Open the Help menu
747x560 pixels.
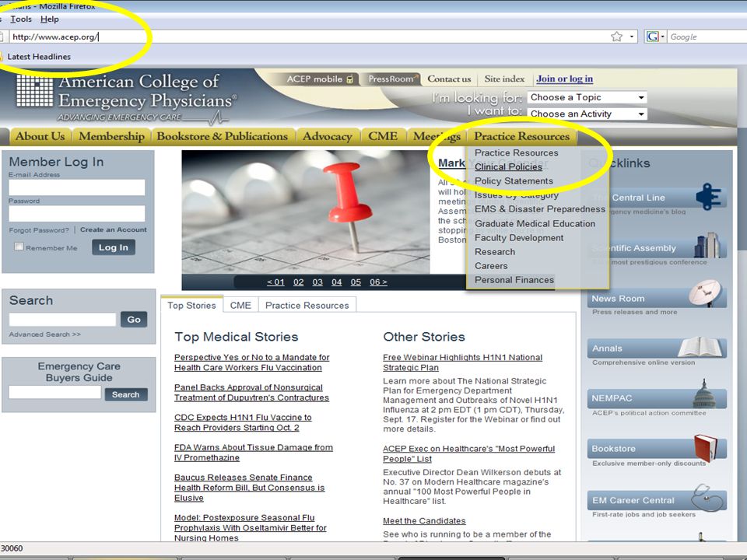(50, 19)
